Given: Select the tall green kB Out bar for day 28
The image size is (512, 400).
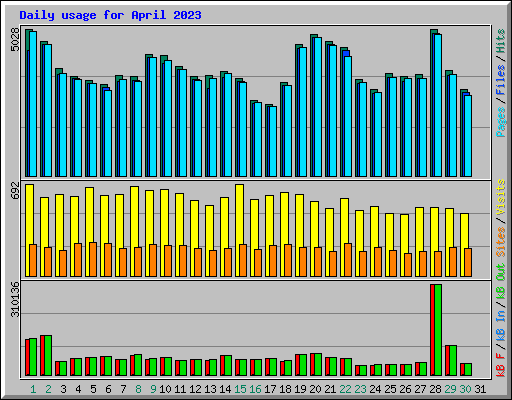Looking at the screenshot, I should [438, 330].
